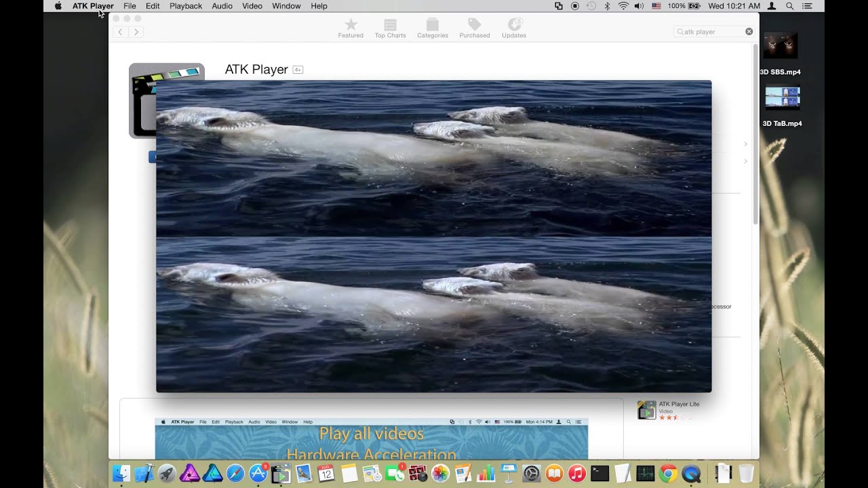Open Affinity Designer from the dock
868x488 pixels.
(212, 474)
